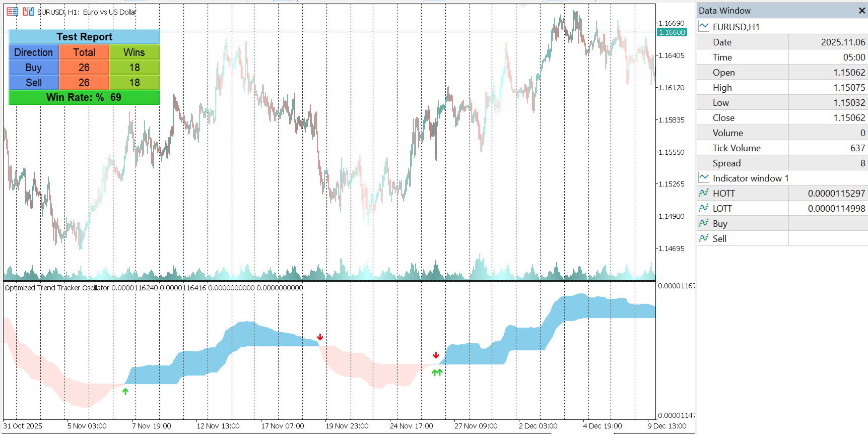The height and width of the screenshot is (434, 868).
Task: Click the Win Rate: % 69 bar
Action: (84, 97)
